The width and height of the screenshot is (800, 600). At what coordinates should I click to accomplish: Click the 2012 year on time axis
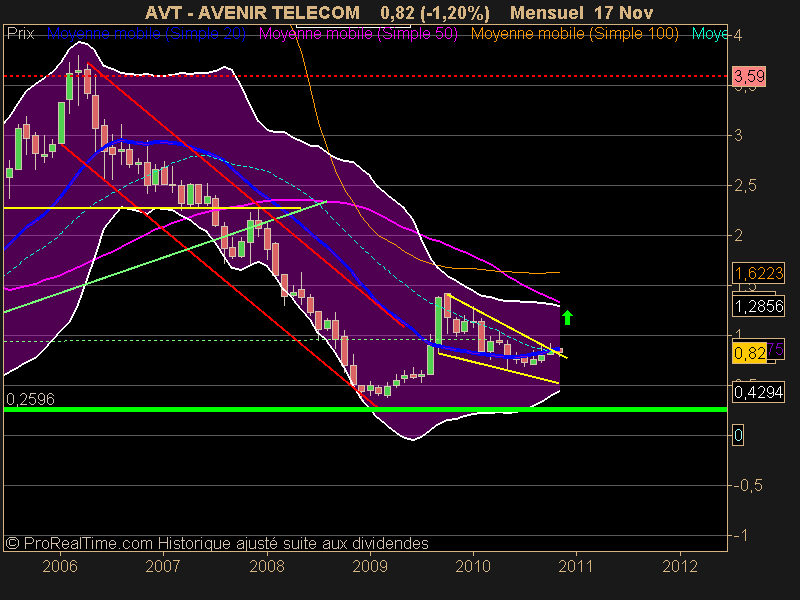coord(680,566)
